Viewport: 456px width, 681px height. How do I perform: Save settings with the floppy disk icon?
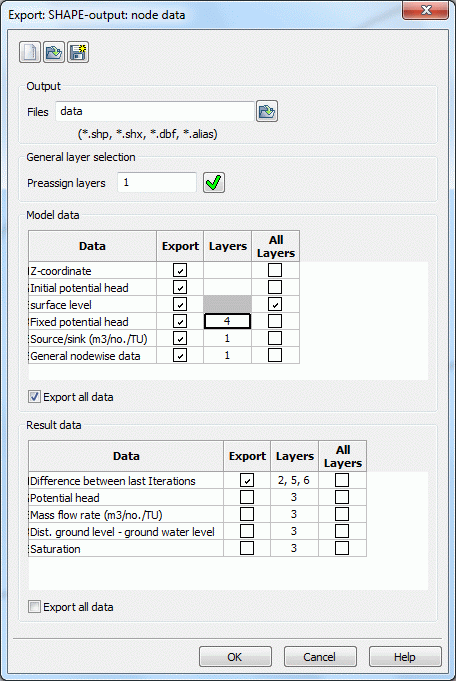[78, 53]
